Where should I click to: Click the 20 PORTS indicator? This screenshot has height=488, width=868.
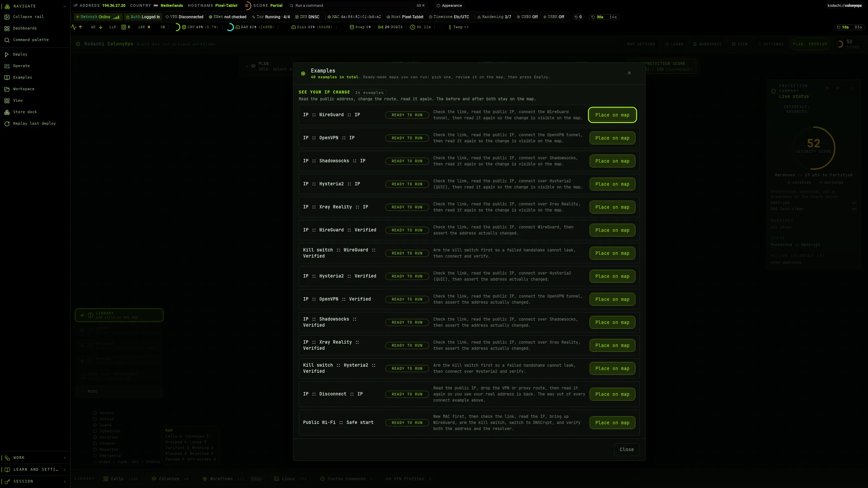(x=390, y=27)
